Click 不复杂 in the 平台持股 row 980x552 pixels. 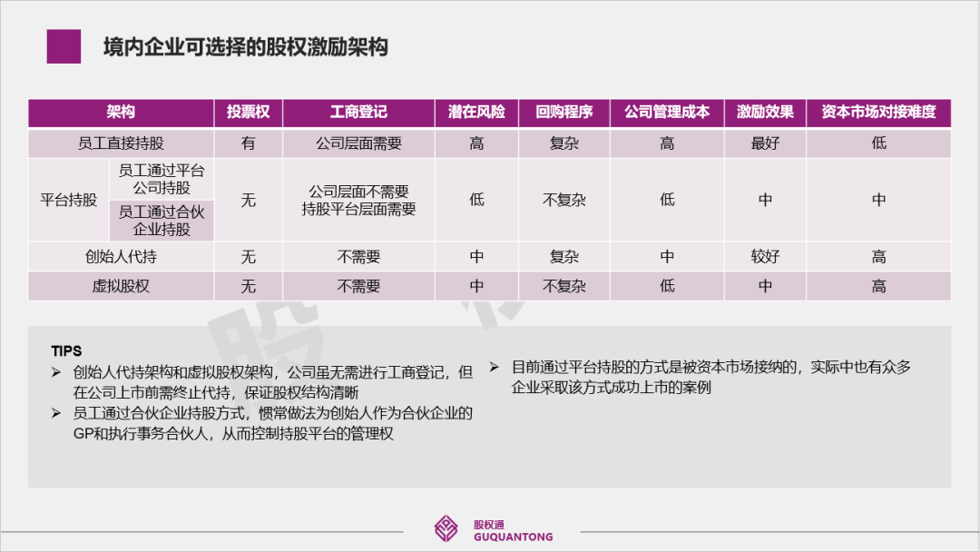click(x=563, y=200)
